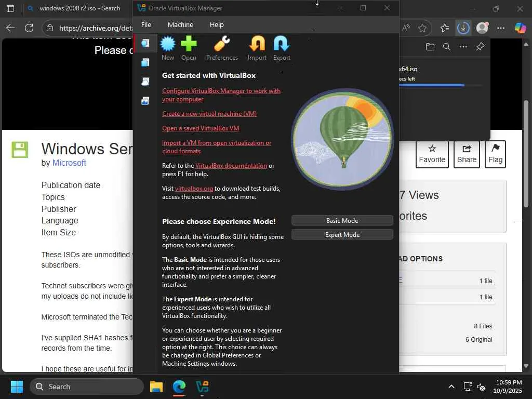Open File Explorer from the taskbar
The image size is (532, 399).
156,387
